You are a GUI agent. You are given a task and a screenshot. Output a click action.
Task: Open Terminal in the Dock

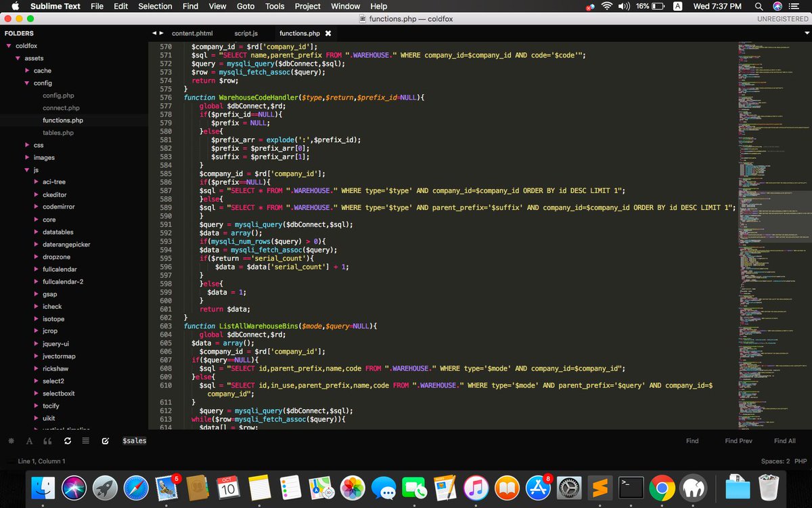point(631,487)
